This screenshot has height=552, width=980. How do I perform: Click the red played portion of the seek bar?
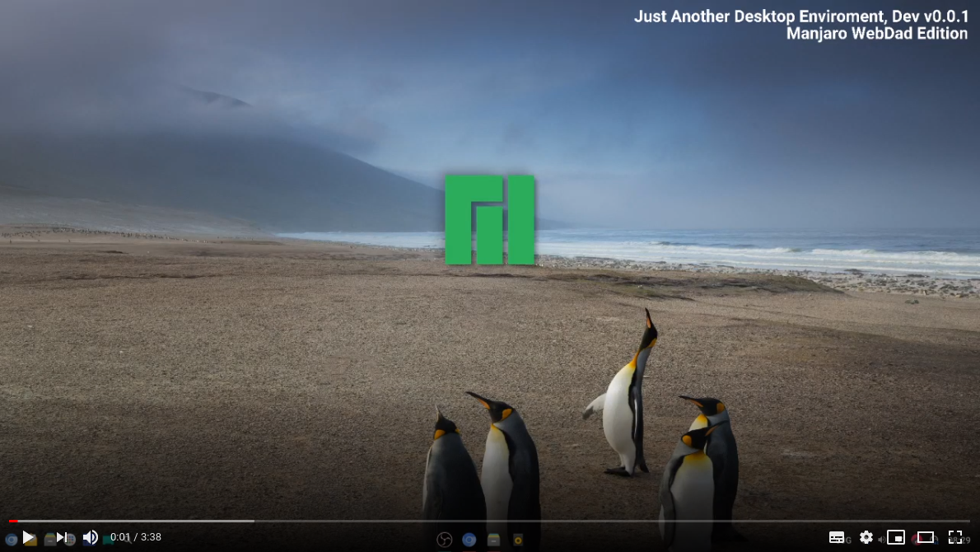coord(12,521)
